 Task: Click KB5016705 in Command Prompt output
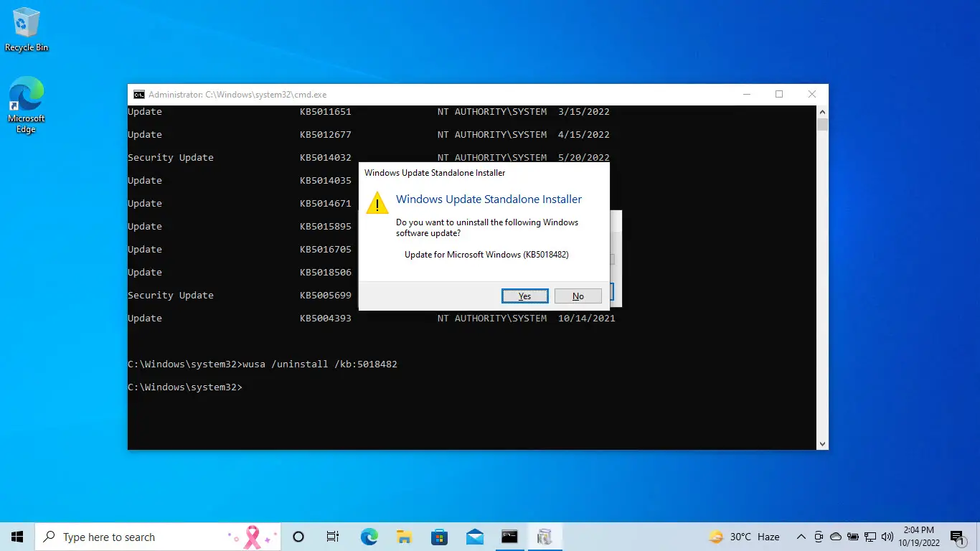(x=326, y=250)
